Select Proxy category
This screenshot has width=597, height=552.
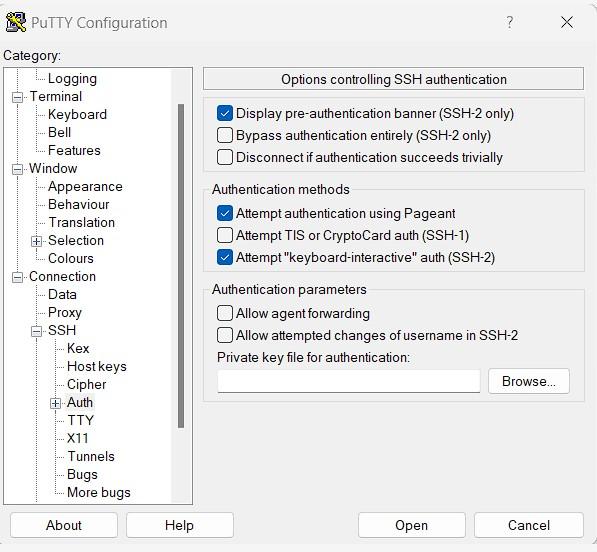click(65, 313)
